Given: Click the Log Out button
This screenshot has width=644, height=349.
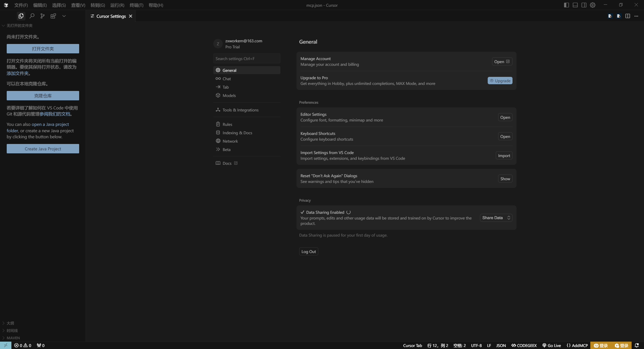Looking at the screenshot, I should pyautogui.click(x=309, y=251).
